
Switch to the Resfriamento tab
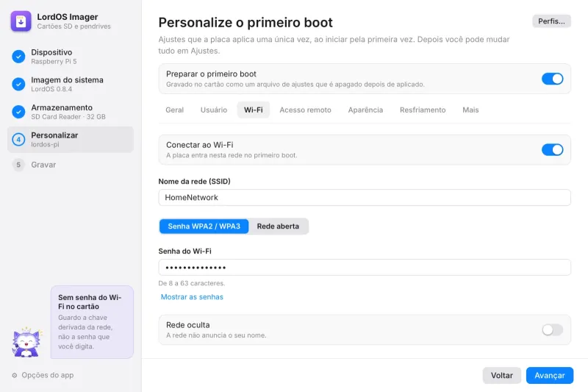(x=423, y=110)
